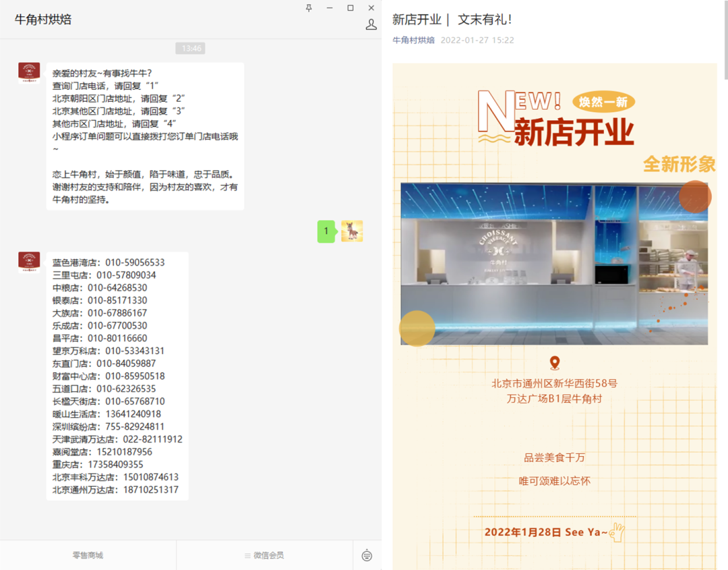The height and width of the screenshot is (570, 728).
Task: Open the account profile person icon
Action: 371,24
